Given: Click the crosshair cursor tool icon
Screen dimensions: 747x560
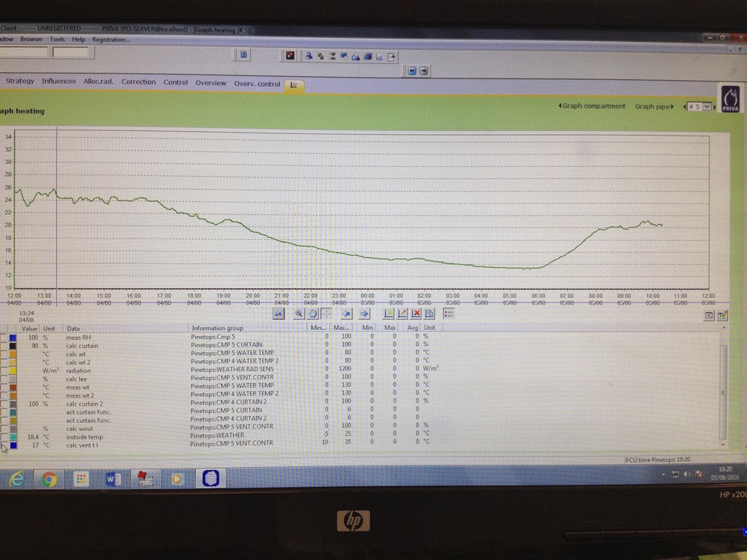Looking at the screenshot, I should coord(326,313).
